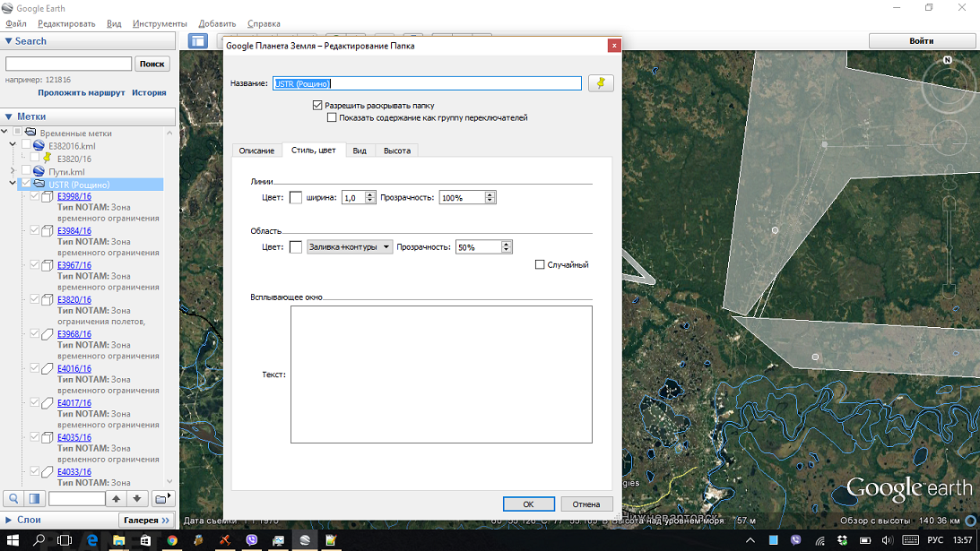Screen dimensions: 980x551
Task: Open the E3998/16 placemark link
Action: (74, 196)
